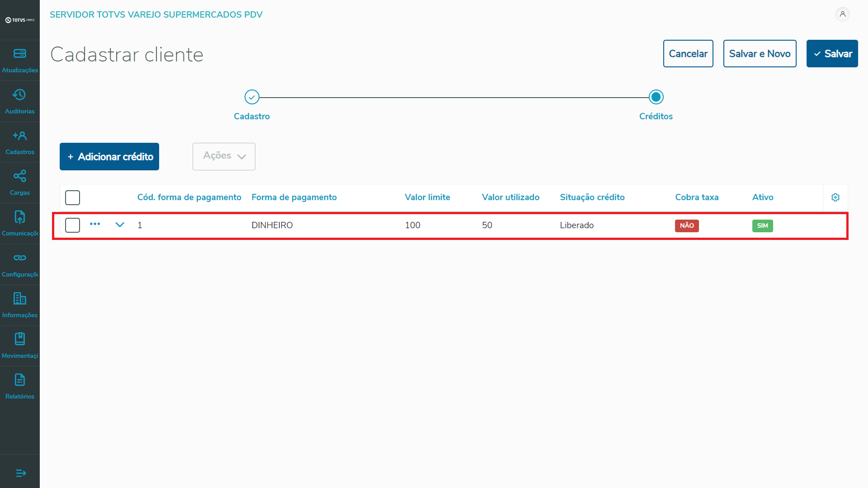Go to Cadastros in the sidebar

pyautogui.click(x=20, y=142)
